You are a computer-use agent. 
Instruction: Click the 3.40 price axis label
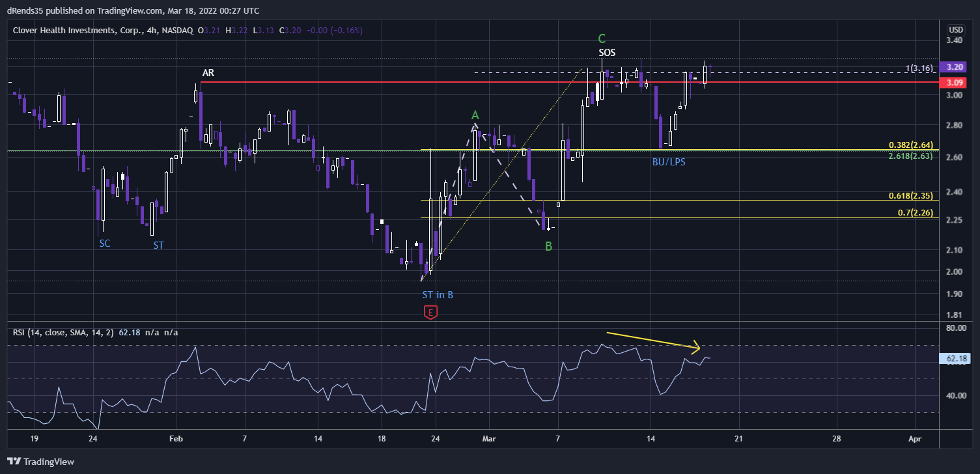[x=955, y=40]
